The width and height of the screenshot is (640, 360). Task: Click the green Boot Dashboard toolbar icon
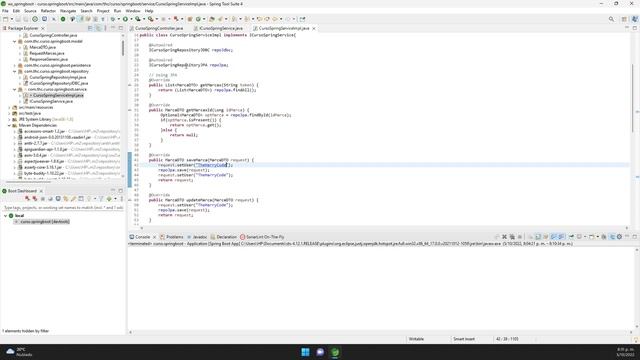click(x=63, y=19)
